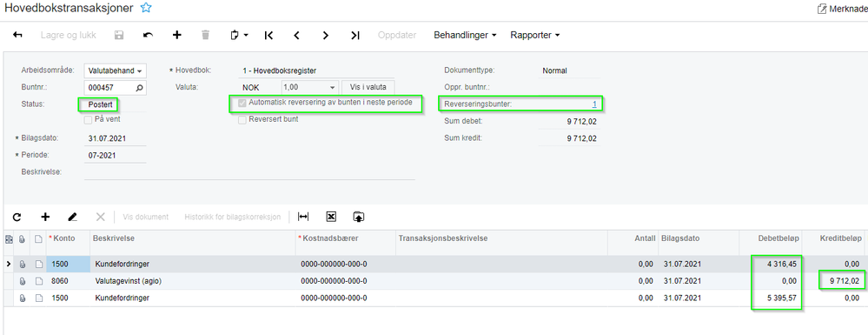
Task: Go to previous record icon
Action: click(296, 35)
